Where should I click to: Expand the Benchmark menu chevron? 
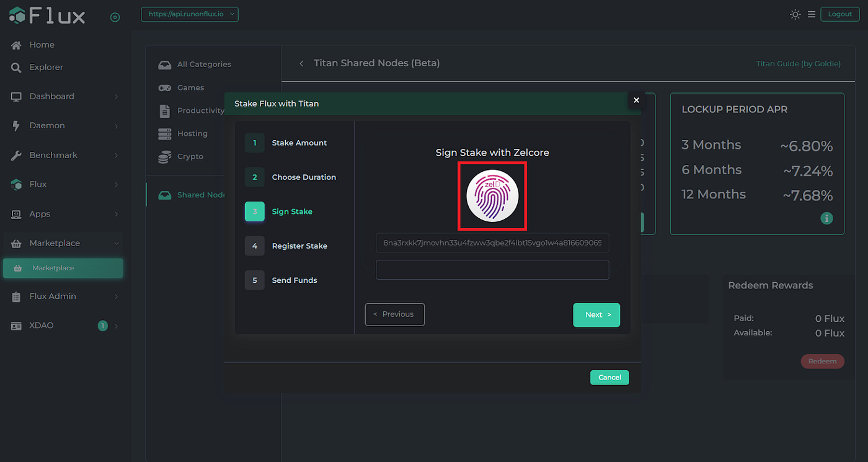click(116, 156)
